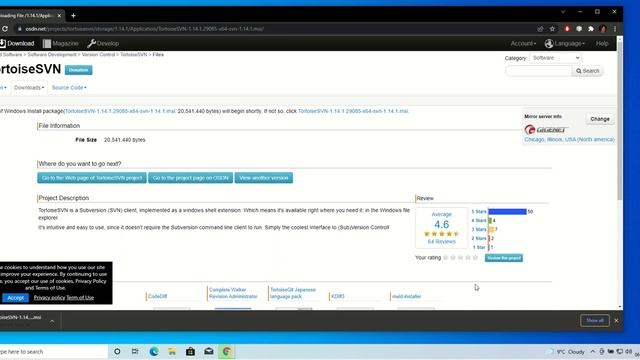
Task: Click the Search button
Action: [588, 71]
